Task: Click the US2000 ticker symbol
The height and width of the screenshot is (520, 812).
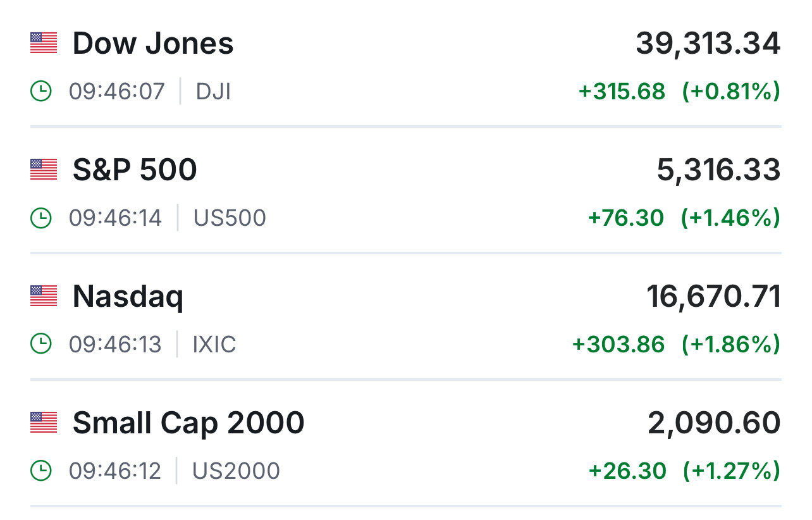Action: coord(236,471)
